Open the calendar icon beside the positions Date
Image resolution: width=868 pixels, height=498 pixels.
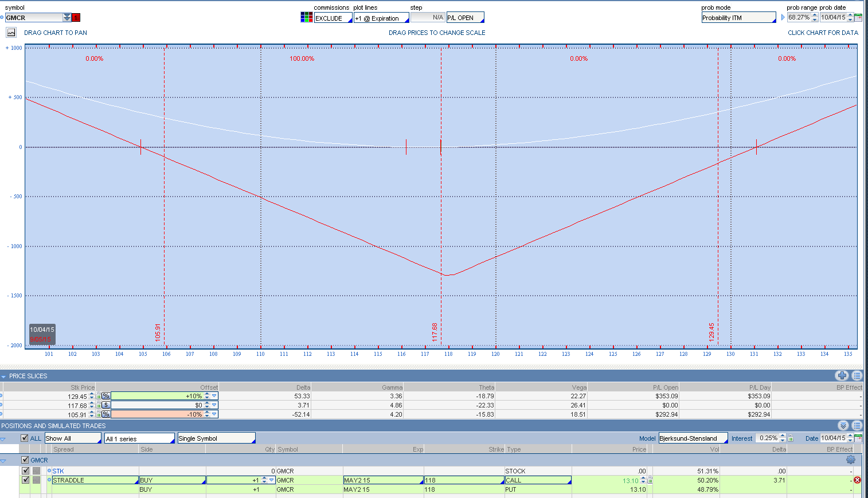pos(858,438)
